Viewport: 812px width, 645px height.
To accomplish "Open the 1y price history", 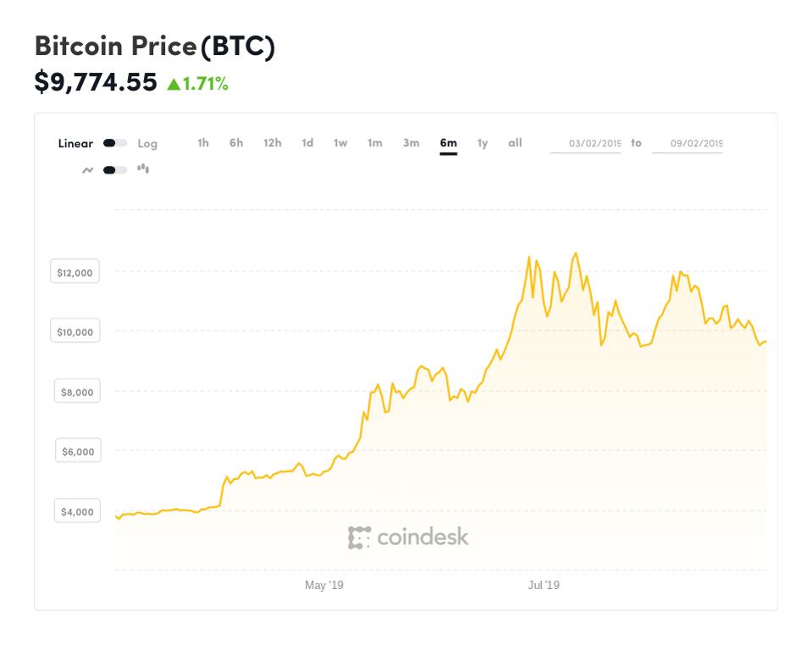I will tap(481, 144).
